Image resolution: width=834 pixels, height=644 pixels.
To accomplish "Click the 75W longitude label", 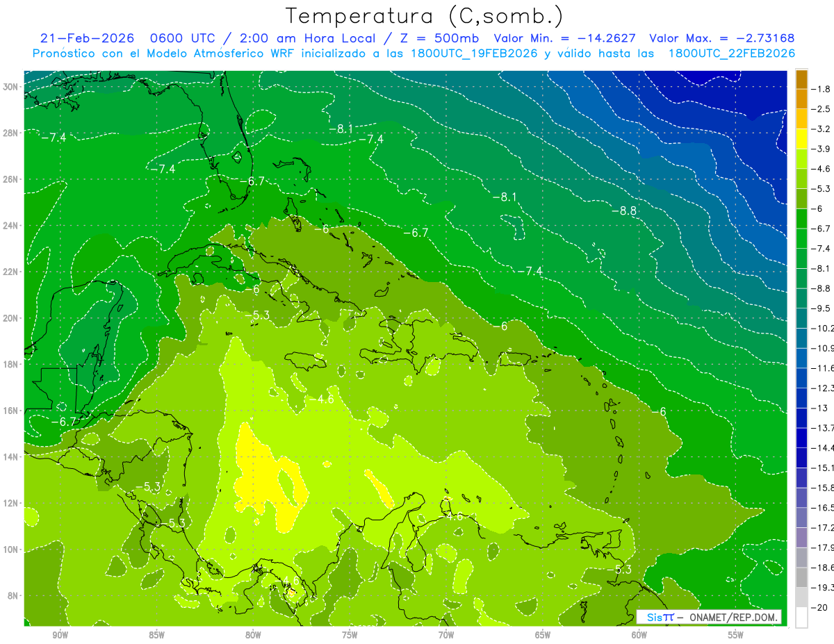I will tap(350, 635).
